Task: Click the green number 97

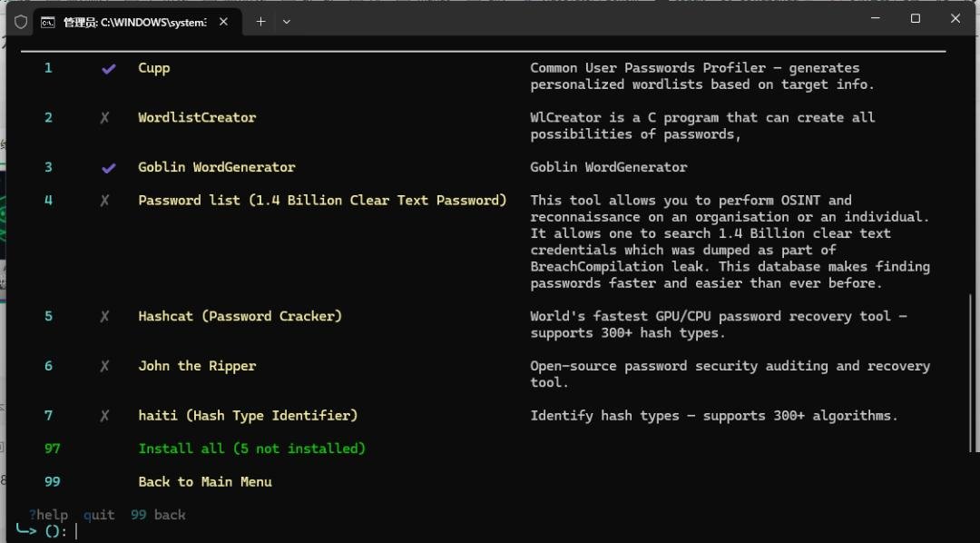Action: pos(52,449)
